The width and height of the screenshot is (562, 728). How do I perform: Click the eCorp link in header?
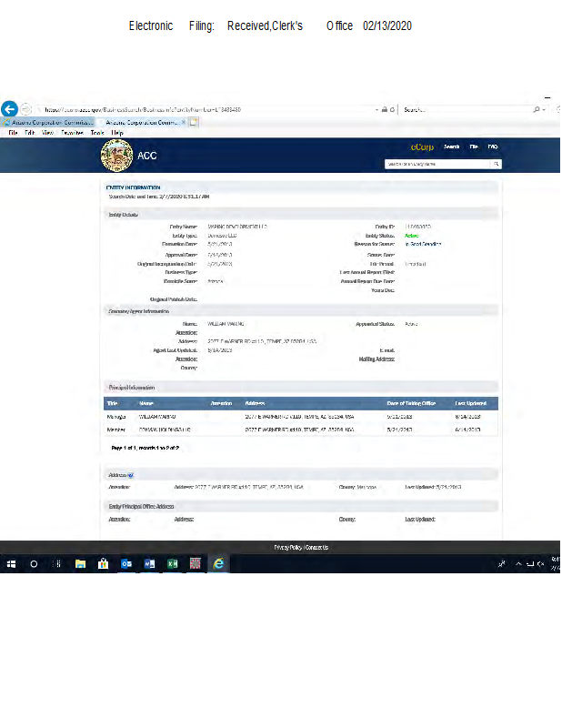422,147
